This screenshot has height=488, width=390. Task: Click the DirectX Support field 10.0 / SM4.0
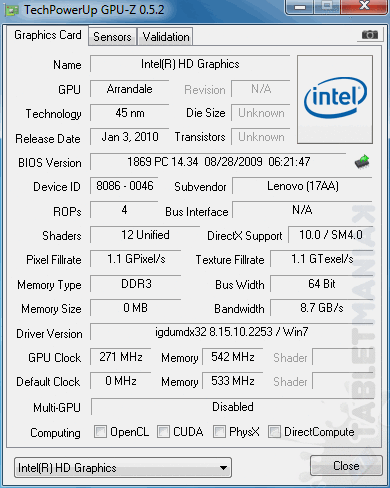point(330,235)
